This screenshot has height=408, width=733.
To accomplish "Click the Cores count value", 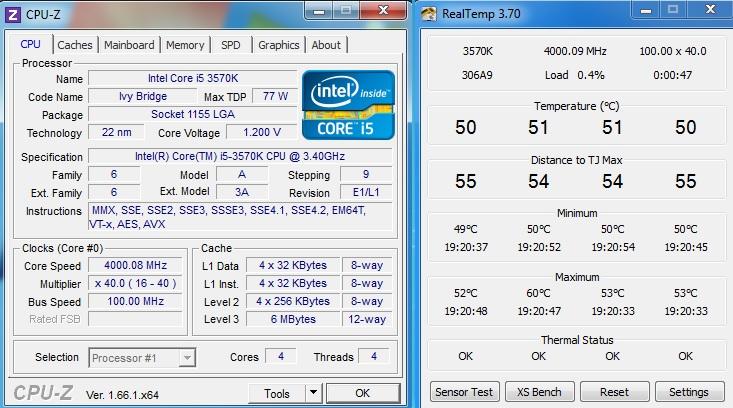I will coord(280,356).
